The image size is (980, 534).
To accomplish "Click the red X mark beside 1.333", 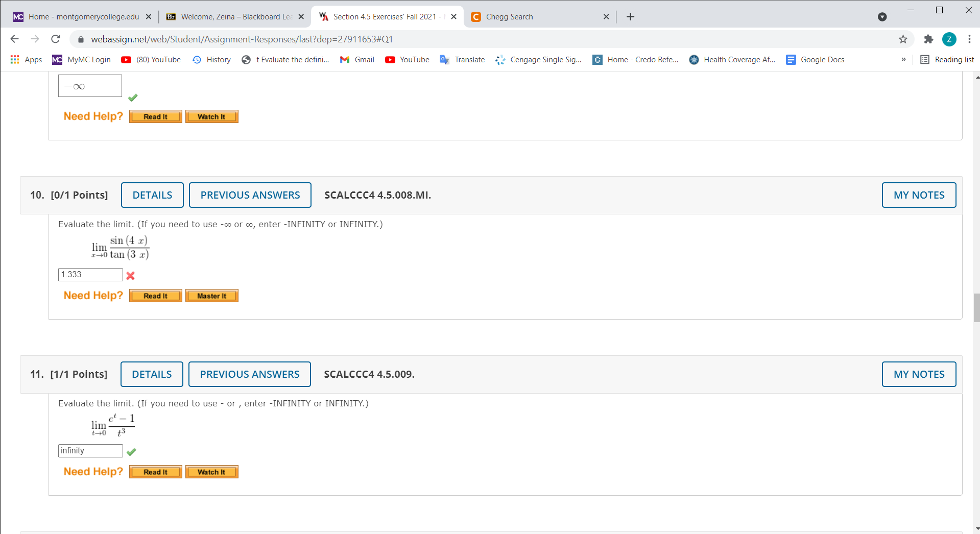I will pos(131,276).
